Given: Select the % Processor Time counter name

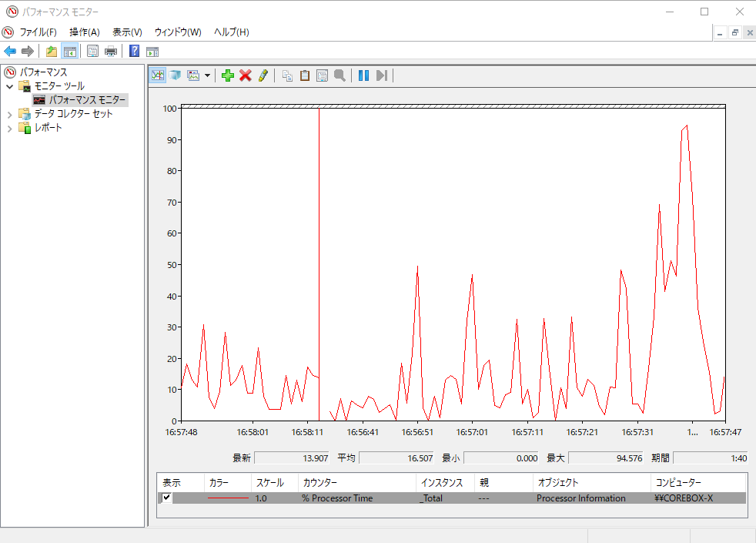Looking at the screenshot, I should 337,498.
